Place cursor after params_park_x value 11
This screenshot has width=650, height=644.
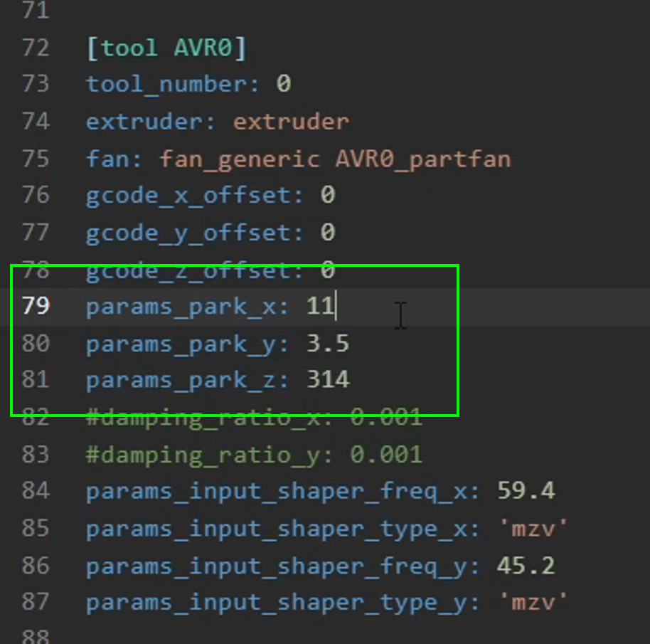point(336,306)
